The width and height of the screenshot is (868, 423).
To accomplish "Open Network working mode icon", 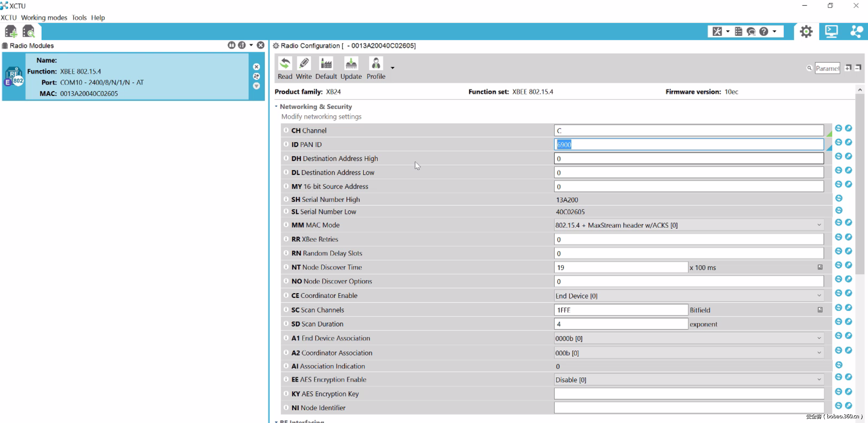I will pos(856,32).
